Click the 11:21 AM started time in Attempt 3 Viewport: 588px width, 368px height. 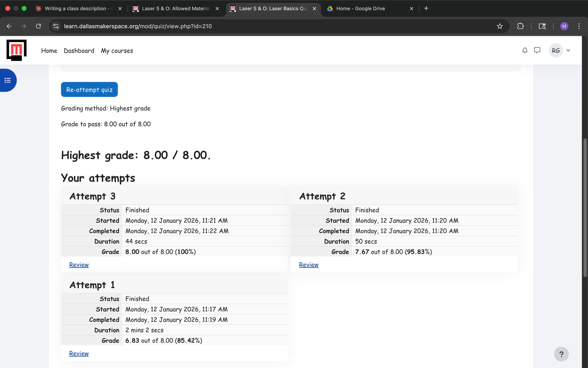[x=215, y=220]
